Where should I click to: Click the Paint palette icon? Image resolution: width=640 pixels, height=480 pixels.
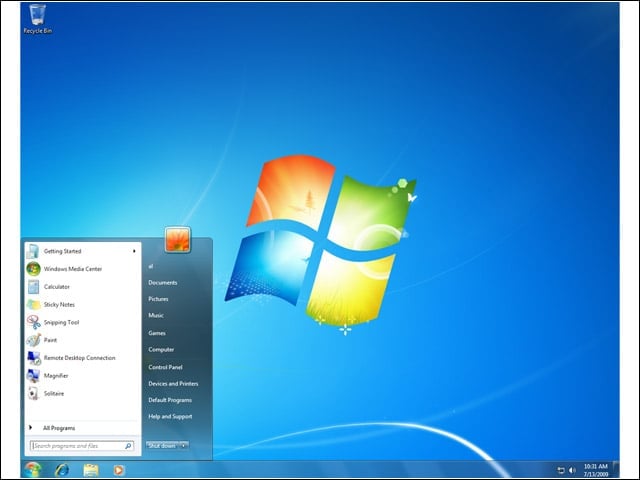tap(33, 340)
